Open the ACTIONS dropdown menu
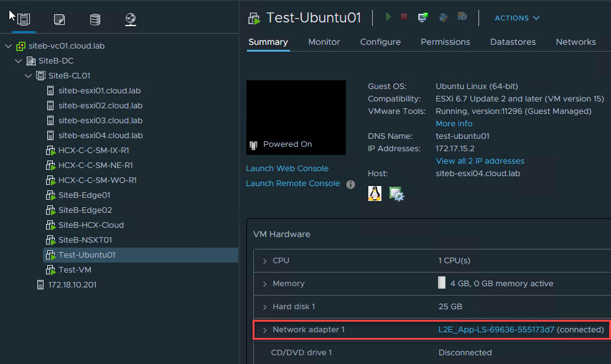The width and height of the screenshot is (611, 364). (x=517, y=18)
